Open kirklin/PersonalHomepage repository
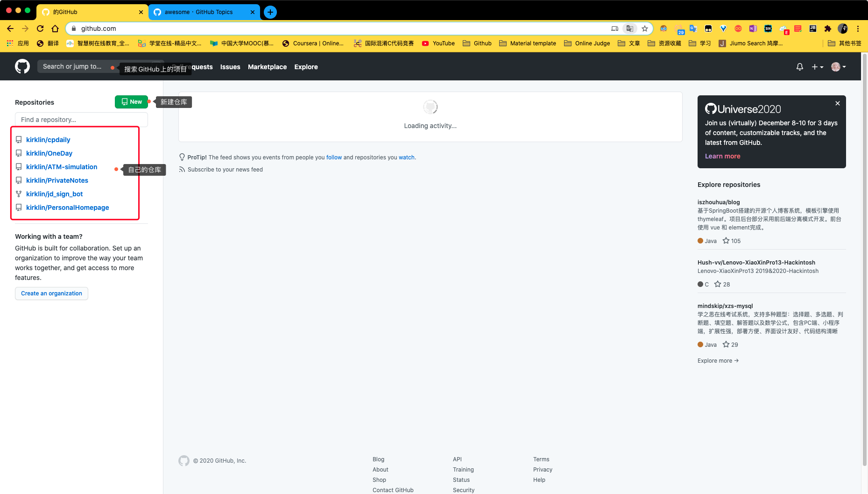 tap(67, 208)
